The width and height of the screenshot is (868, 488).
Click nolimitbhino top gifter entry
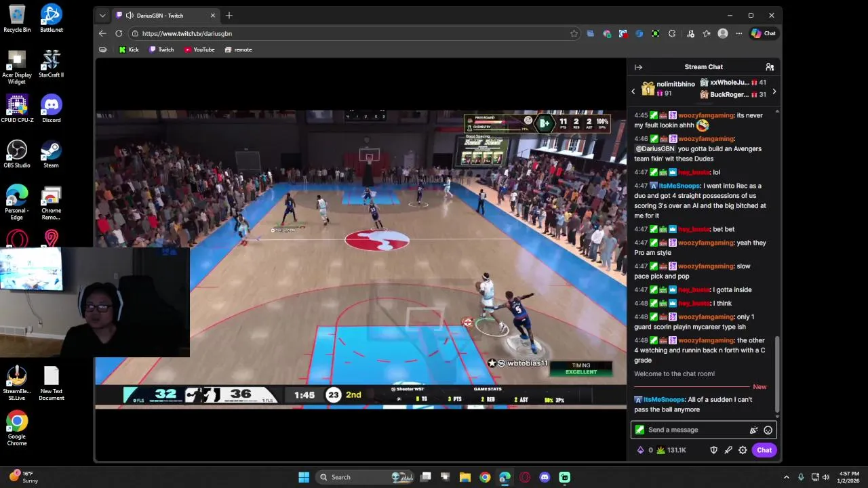[668, 88]
